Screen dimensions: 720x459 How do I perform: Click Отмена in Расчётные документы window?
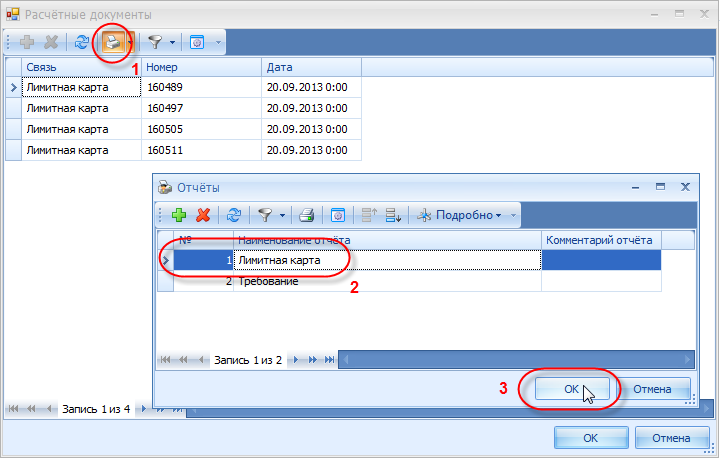(671, 438)
